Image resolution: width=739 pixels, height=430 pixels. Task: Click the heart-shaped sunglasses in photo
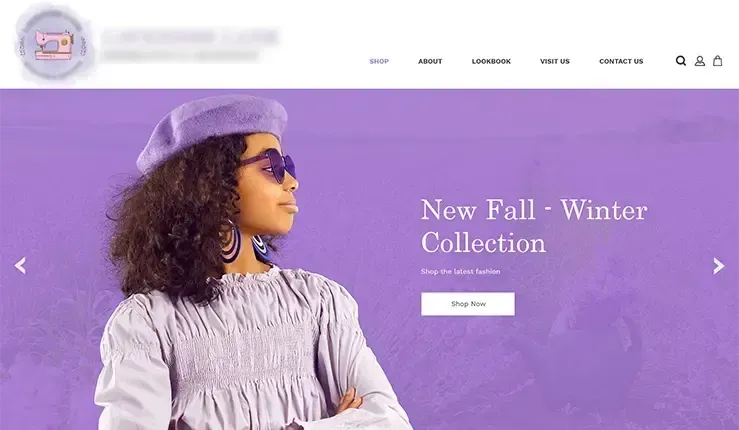[270, 165]
